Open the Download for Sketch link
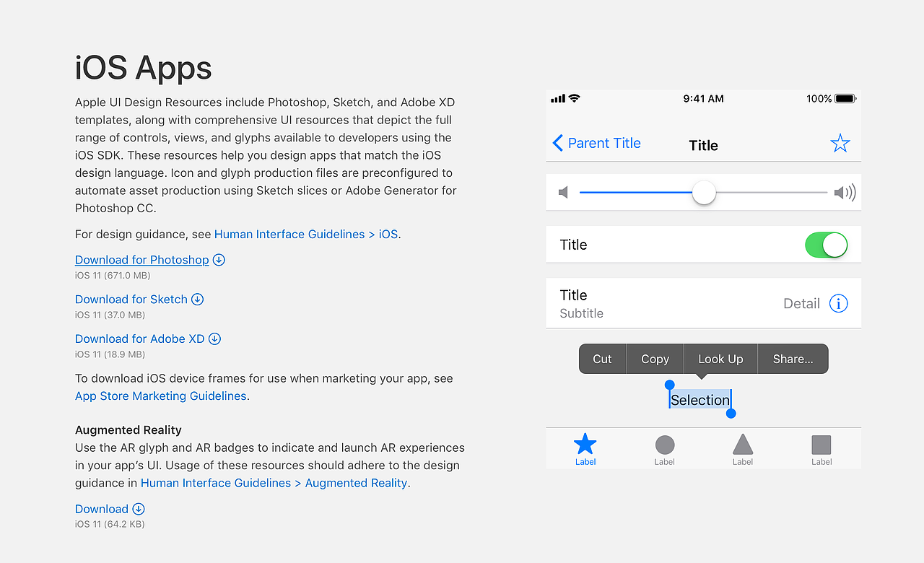Viewport: 924px width, 563px height. pos(131,299)
